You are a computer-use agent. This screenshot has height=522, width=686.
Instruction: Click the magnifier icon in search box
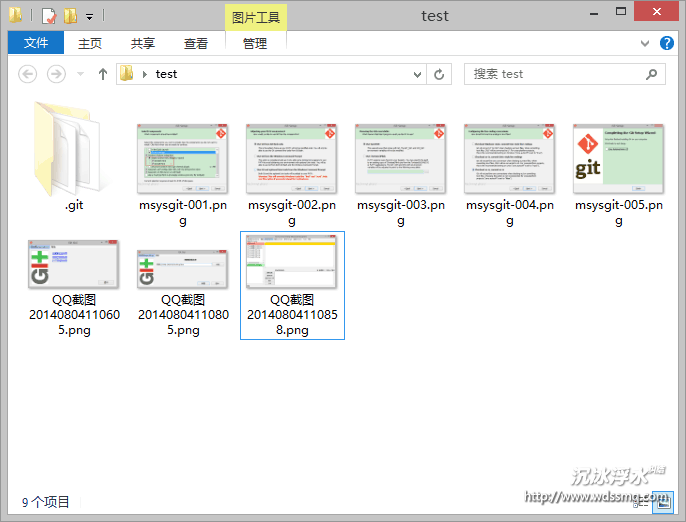click(x=652, y=74)
